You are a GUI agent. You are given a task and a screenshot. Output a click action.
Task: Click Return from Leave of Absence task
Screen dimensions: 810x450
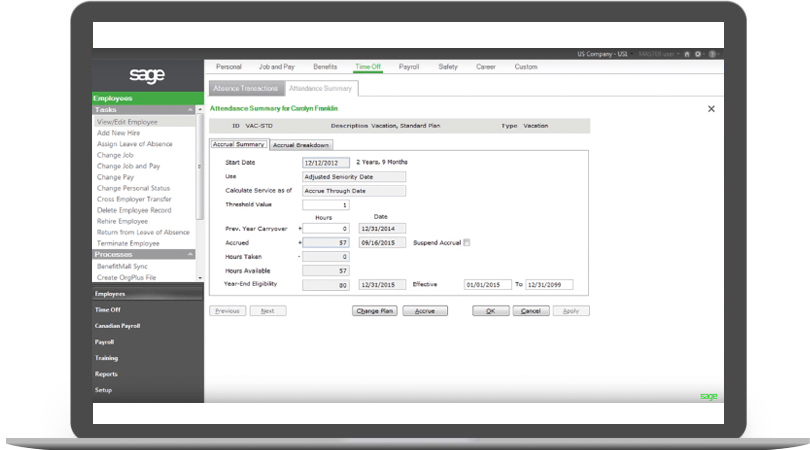(x=143, y=232)
